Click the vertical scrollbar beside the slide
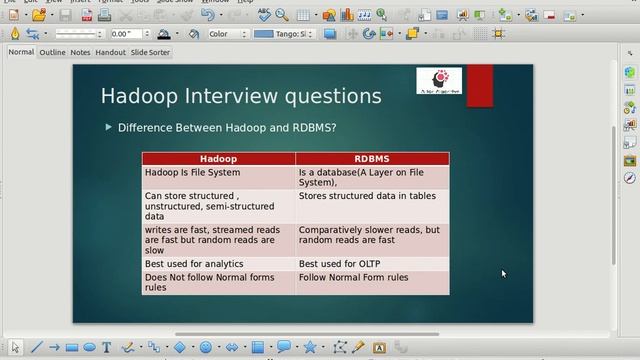Viewport: 640px width, 360px height. point(613,196)
